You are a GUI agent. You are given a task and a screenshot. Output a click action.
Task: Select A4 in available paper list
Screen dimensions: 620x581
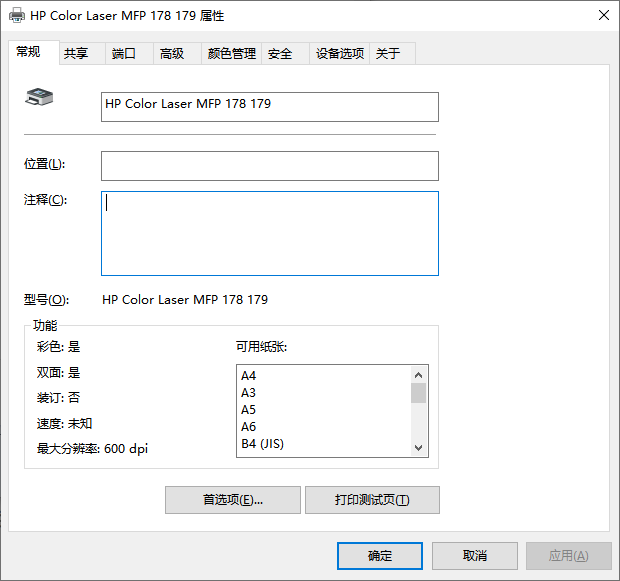click(x=324, y=375)
